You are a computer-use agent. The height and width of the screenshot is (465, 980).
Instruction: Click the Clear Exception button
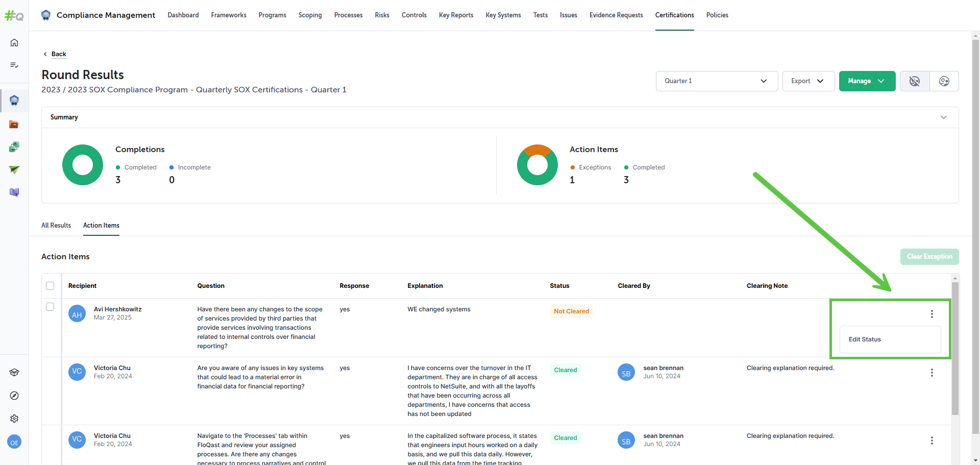click(929, 257)
